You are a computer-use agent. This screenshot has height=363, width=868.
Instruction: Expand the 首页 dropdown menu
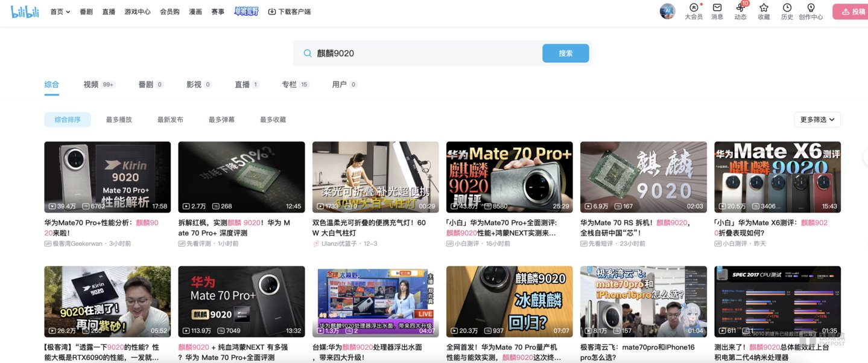60,11
